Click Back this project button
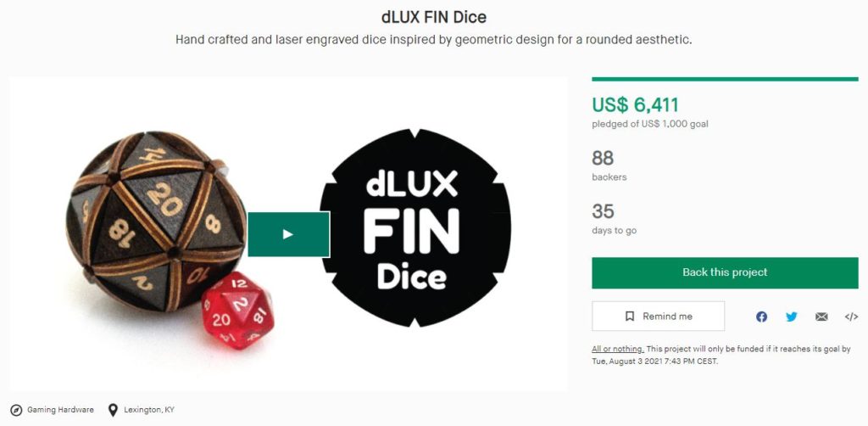The height and width of the screenshot is (426, 868). [725, 272]
